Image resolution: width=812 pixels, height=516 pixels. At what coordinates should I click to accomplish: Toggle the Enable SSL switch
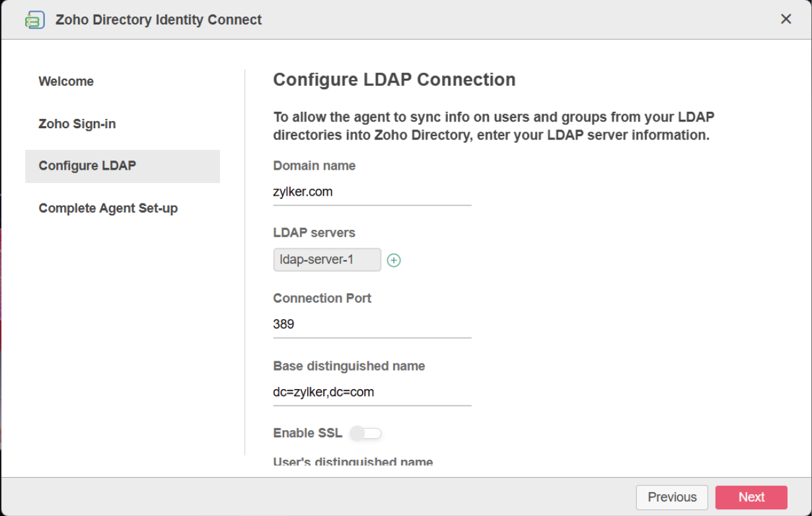[x=366, y=433]
